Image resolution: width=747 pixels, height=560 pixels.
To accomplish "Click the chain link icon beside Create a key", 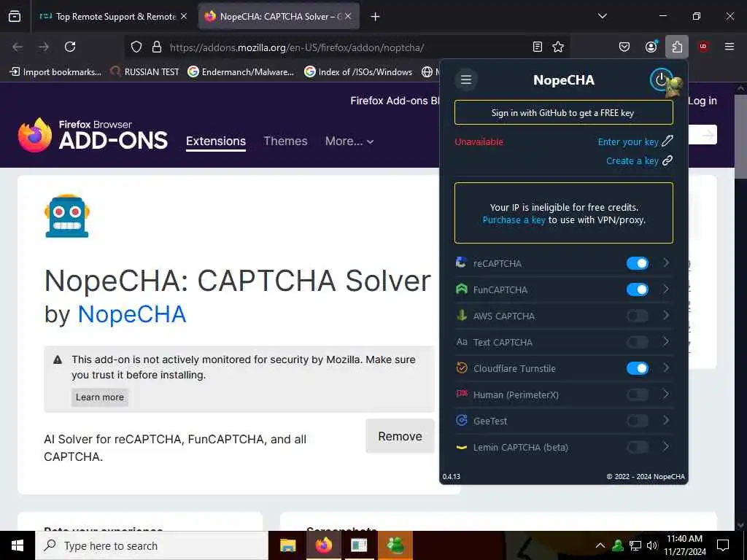I will pos(667,160).
